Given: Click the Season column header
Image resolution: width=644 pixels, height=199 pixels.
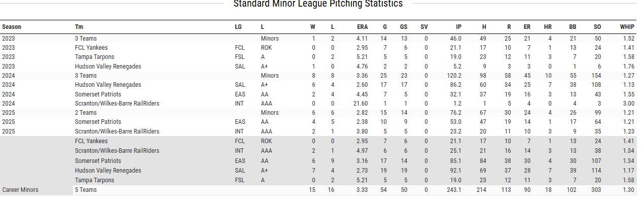Looking at the screenshot, I should tap(12, 27).
